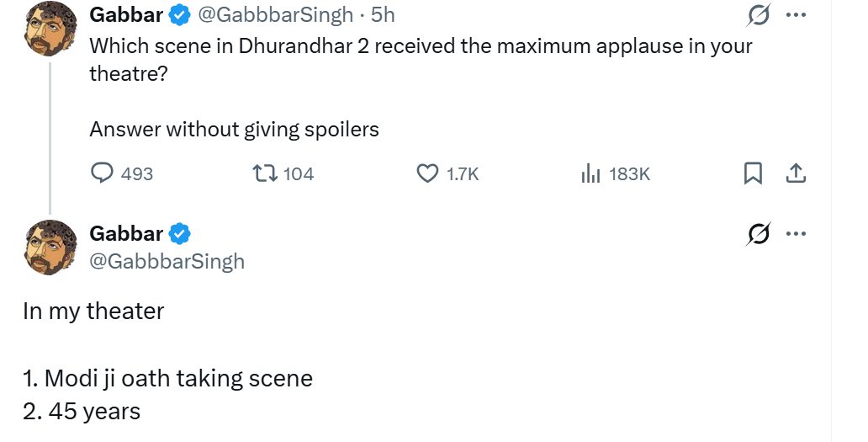Open the reply tweet's three-dot More menu
This screenshot has width=868, height=442.
[x=795, y=234]
